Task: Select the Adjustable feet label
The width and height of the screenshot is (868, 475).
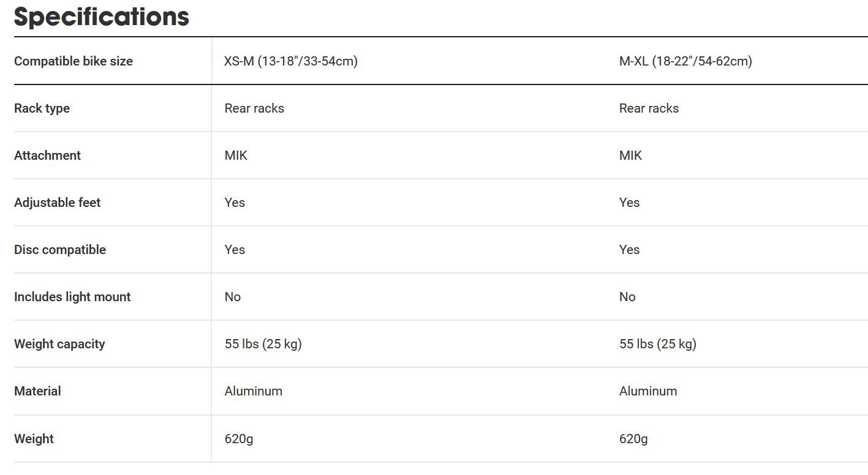Action: point(57,203)
